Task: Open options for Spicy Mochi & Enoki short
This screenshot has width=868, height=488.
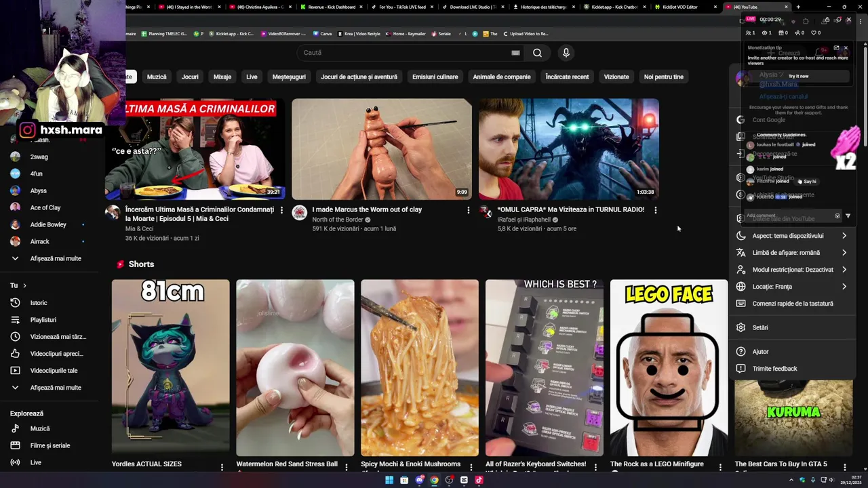Action: (x=471, y=467)
